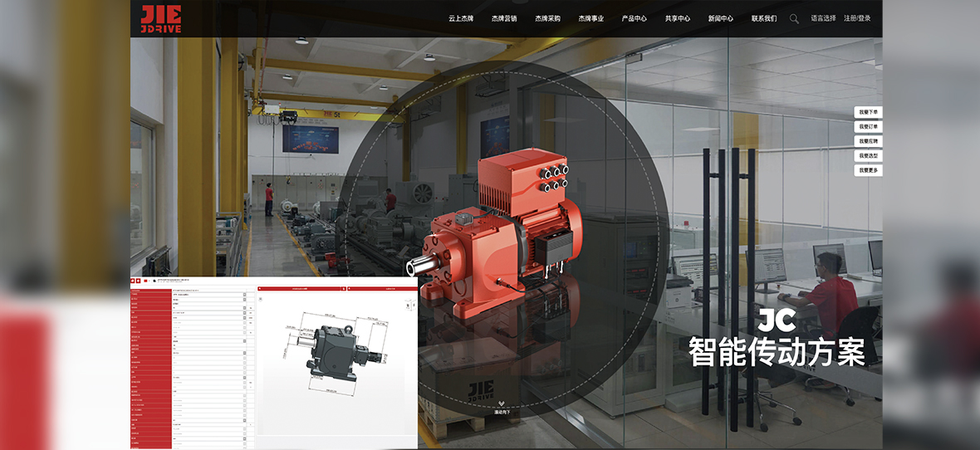Click the view cube in CAD preview
Image resolution: width=980 pixels, height=450 pixels.
(409, 306)
